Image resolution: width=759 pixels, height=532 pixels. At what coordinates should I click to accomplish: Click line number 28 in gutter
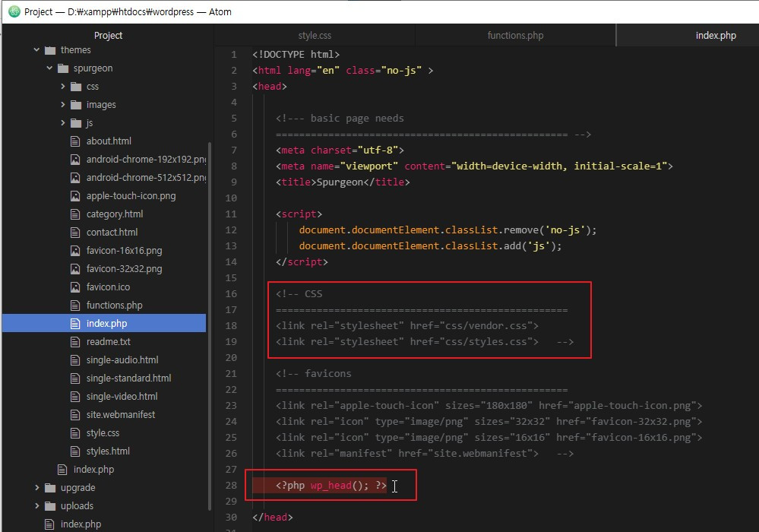(x=231, y=485)
